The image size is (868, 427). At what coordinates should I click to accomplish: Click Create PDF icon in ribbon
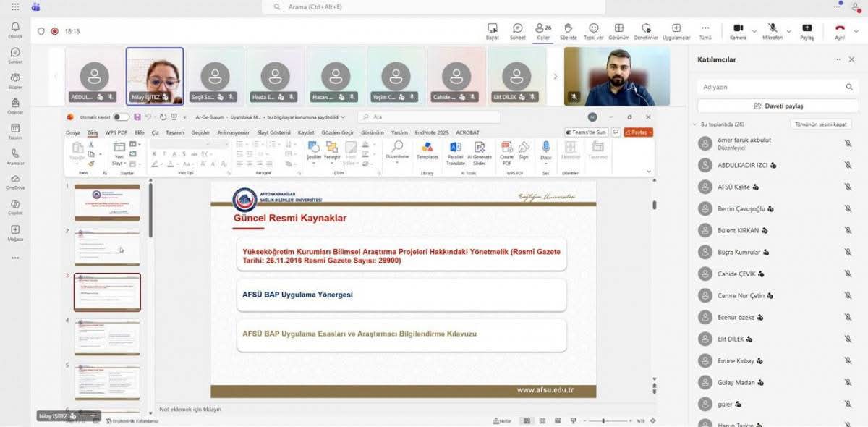[x=506, y=152]
